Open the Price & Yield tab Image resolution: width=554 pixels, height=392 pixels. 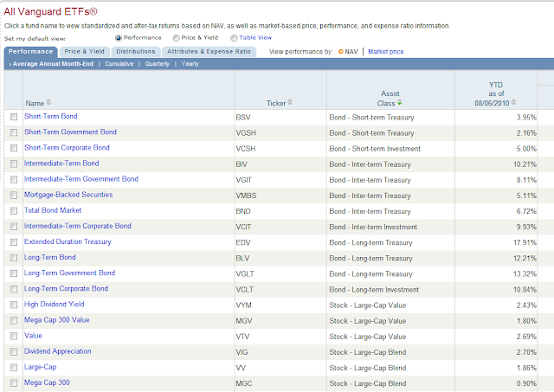pos(85,52)
